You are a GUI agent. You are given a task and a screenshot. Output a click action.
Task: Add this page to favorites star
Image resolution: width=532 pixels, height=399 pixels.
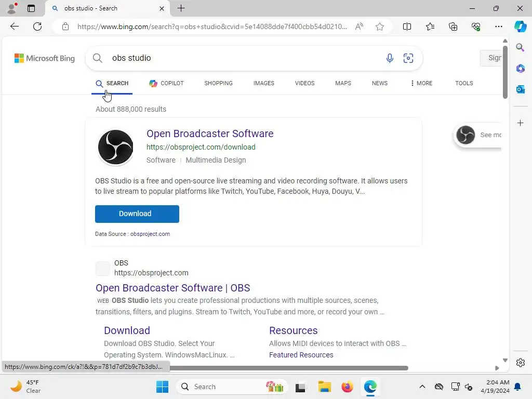pos(380,26)
